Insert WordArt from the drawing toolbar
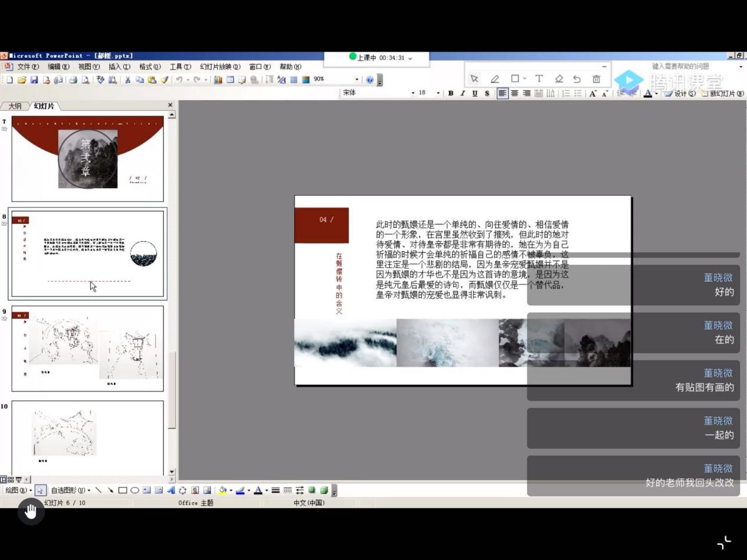The width and height of the screenshot is (747, 560). pyautogui.click(x=171, y=490)
